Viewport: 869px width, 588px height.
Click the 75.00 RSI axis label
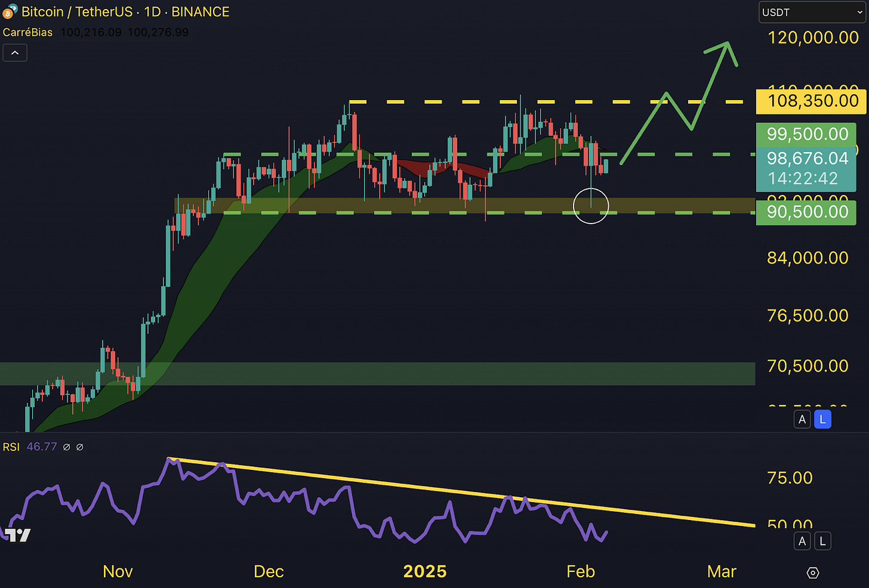[x=790, y=478]
